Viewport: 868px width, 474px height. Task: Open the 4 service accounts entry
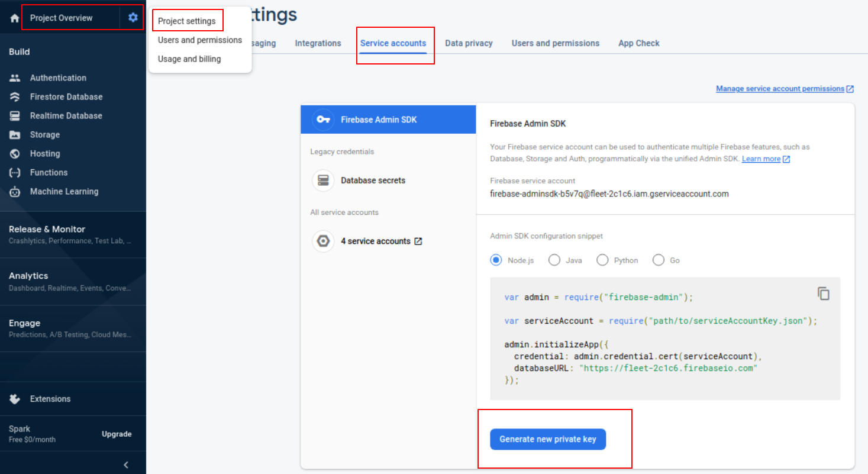(x=388, y=241)
